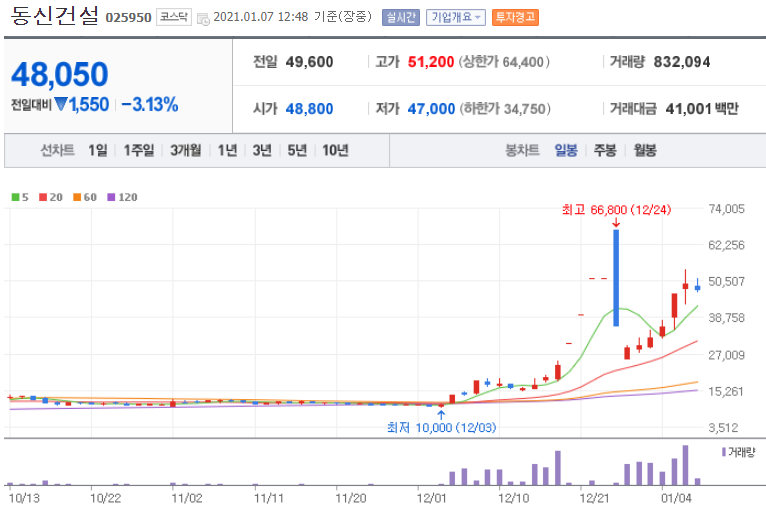766x513 pixels.
Task: Click the stock code 025950
Action: coord(128,18)
